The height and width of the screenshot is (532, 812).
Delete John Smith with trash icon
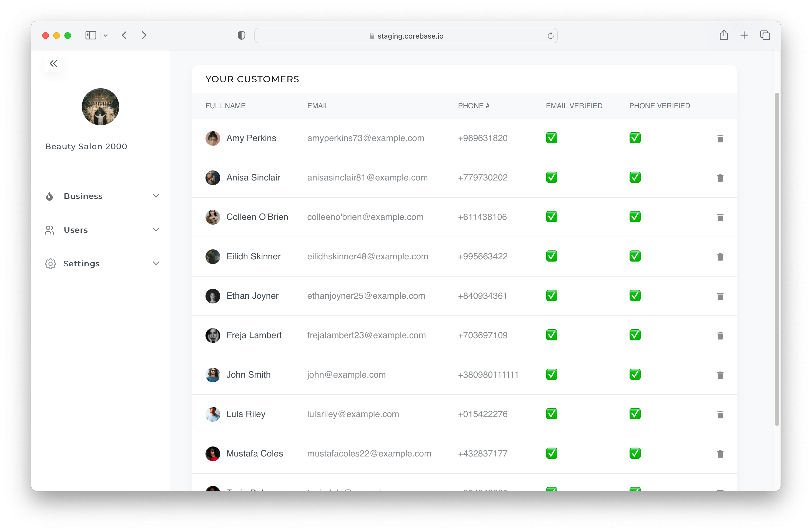tap(720, 375)
